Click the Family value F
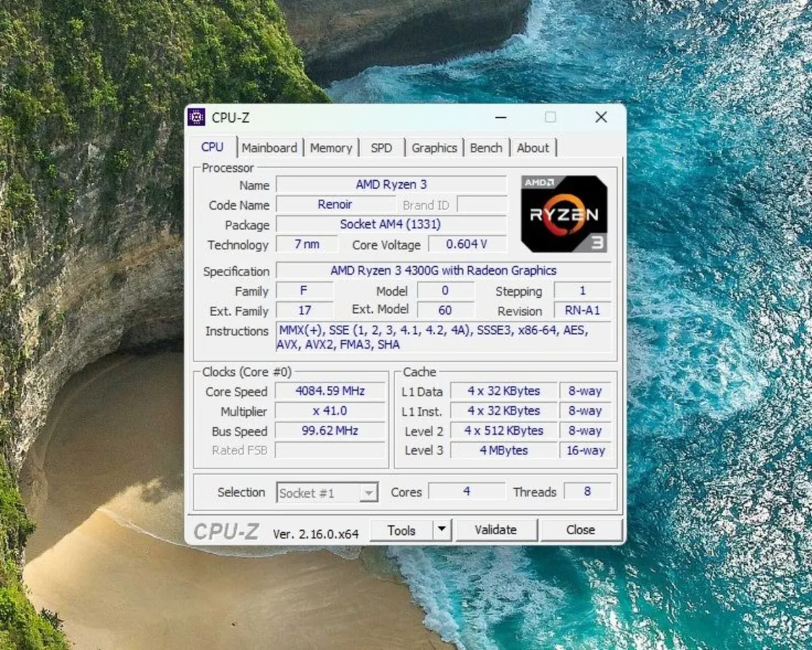812x650 pixels. click(304, 290)
